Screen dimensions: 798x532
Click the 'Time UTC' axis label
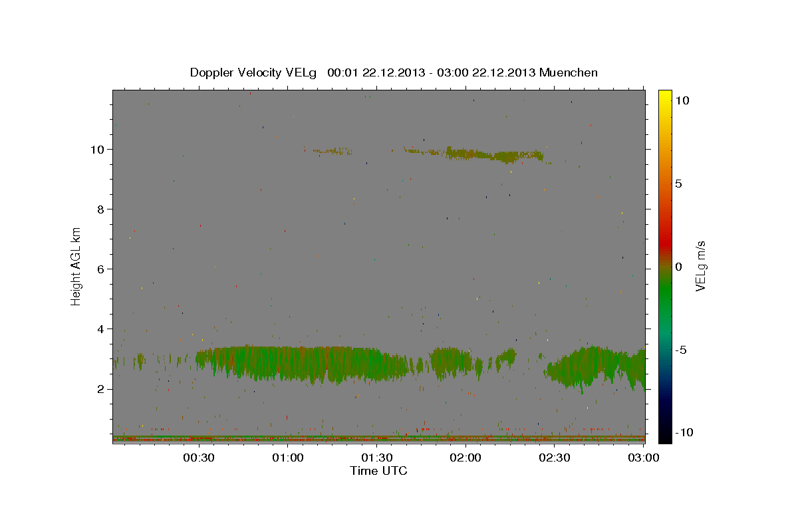(x=378, y=471)
